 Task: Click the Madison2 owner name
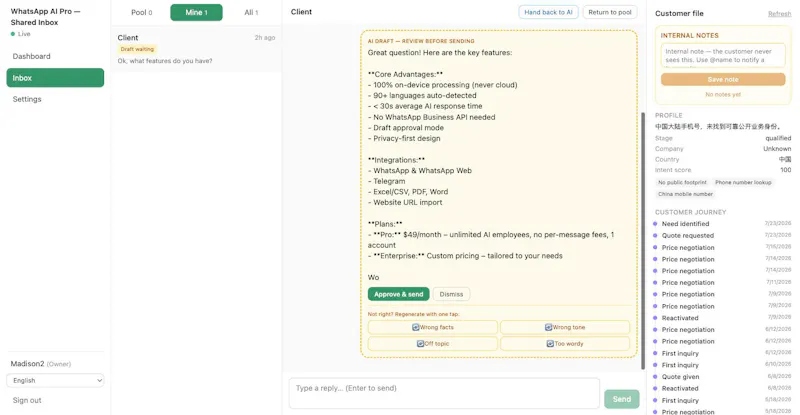coord(28,363)
